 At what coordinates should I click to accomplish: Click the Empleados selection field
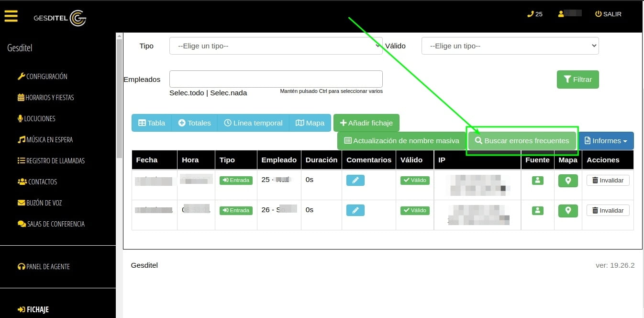pos(276,79)
